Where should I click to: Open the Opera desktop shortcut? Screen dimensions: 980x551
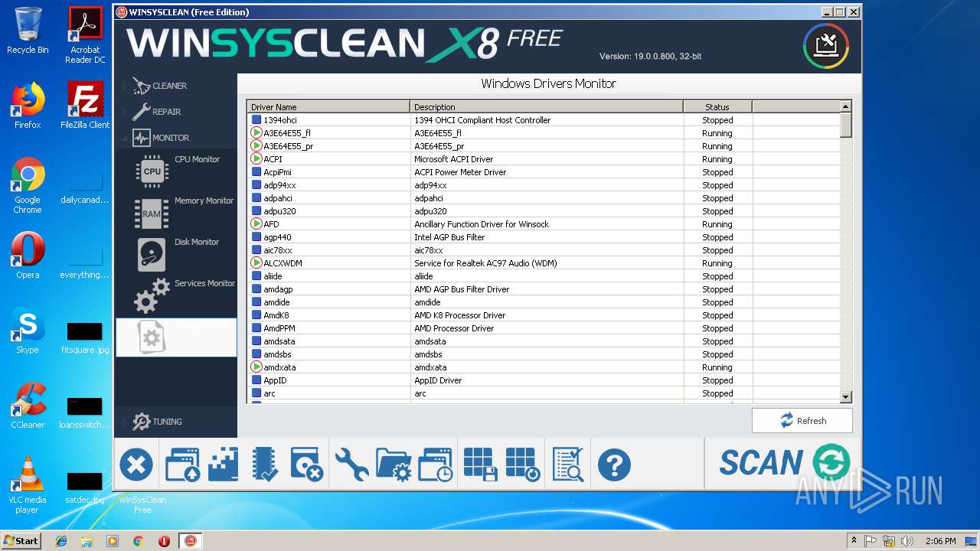(28, 256)
